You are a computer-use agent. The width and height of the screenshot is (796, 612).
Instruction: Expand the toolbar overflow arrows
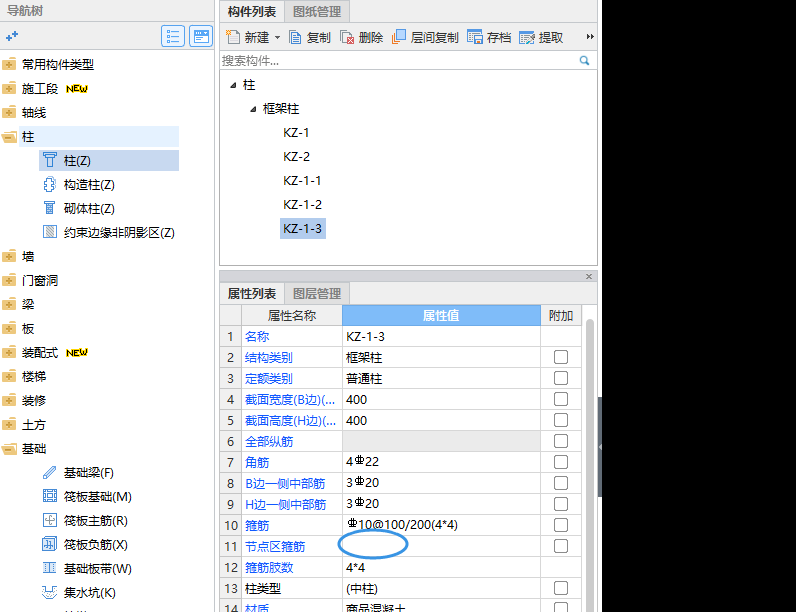pyautogui.click(x=590, y=37)
